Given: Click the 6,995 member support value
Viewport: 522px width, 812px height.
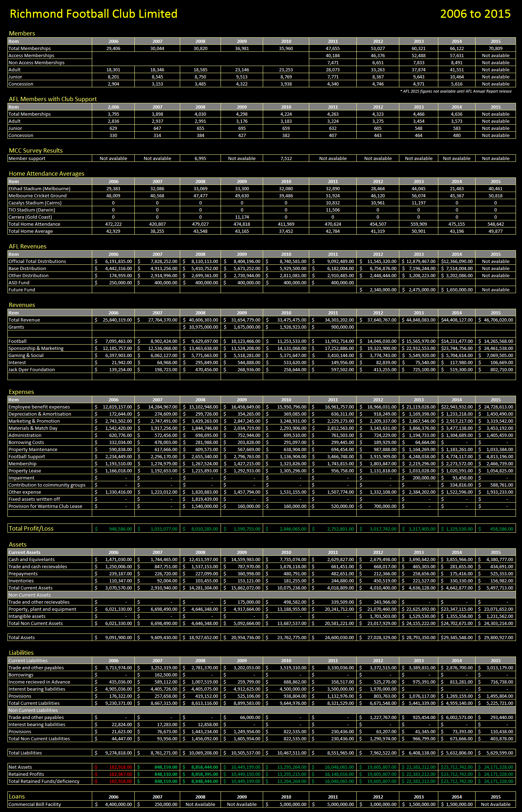Looking at the screenshot, I should (200, 158).
